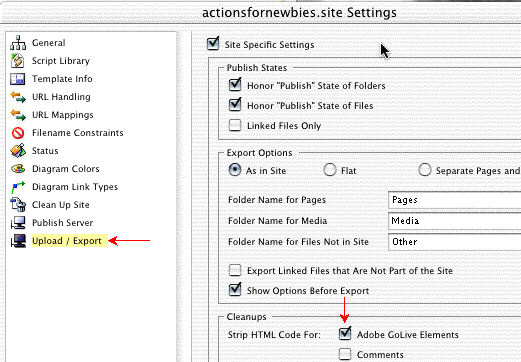521x362 pixels.
Task: Click the Files Not in Site folder field
Action: pos(455,242)
